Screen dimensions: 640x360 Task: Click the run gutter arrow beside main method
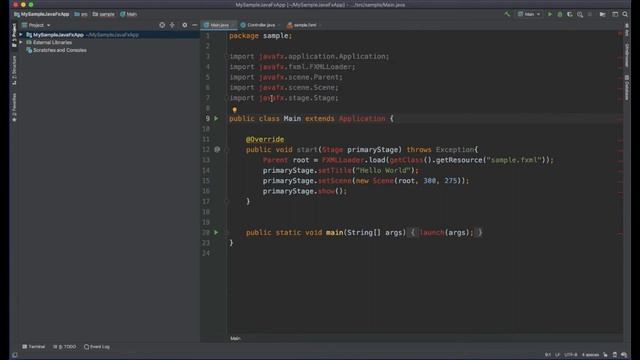216,232
